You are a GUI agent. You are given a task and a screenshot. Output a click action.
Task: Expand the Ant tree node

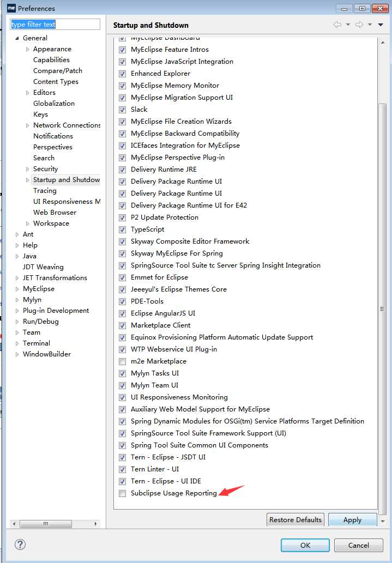(x=17, y=234)
